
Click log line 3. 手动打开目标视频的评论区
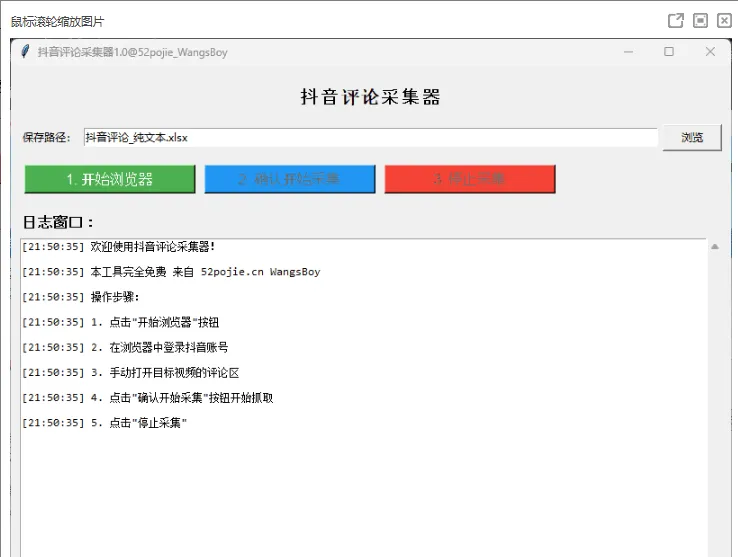(131, 373)
